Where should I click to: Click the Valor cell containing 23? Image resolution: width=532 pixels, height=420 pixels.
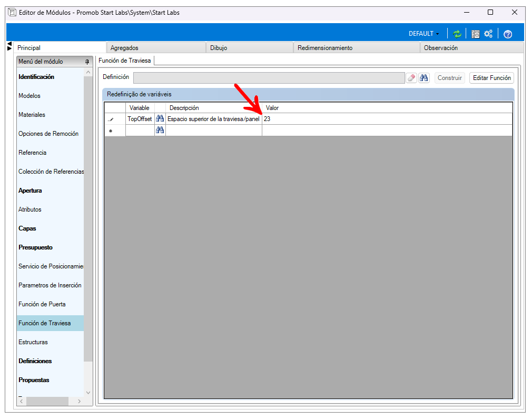[x=387, y=119]
